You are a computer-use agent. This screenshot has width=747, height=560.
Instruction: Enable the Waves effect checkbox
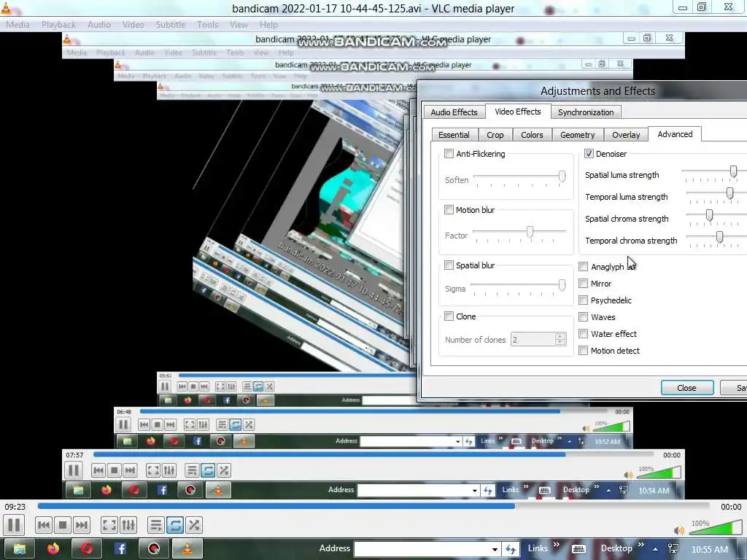(x=583, y=316)
